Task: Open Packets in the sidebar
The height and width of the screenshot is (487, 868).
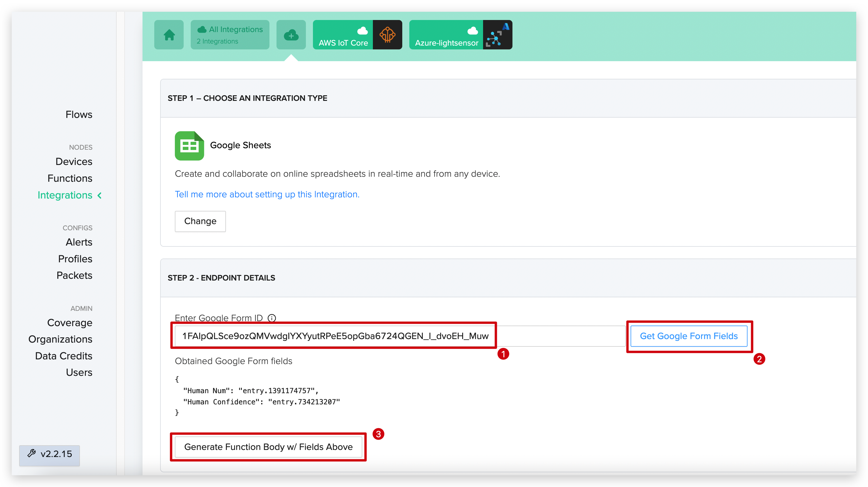Action: [74, 276]
